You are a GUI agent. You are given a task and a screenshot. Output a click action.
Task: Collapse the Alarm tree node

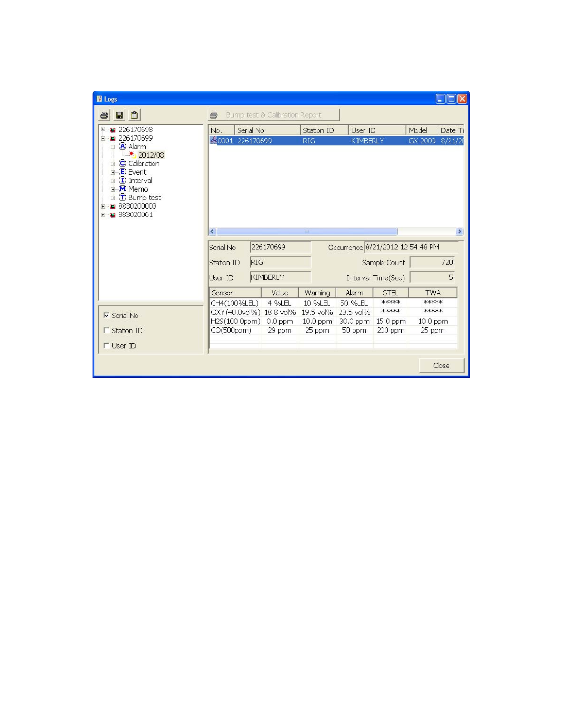tap(113, 147)
